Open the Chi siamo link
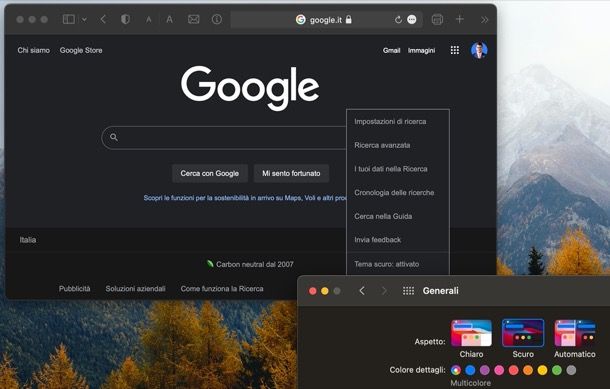Viewport: 610px width, 389px height. coord(33,50)
